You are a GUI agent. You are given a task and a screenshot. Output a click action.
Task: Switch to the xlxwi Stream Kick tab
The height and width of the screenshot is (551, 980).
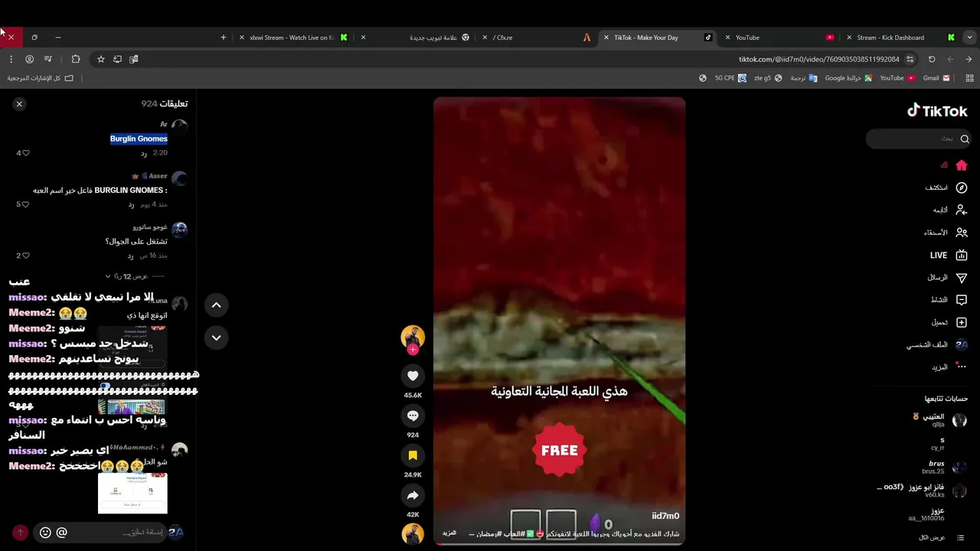293,37
